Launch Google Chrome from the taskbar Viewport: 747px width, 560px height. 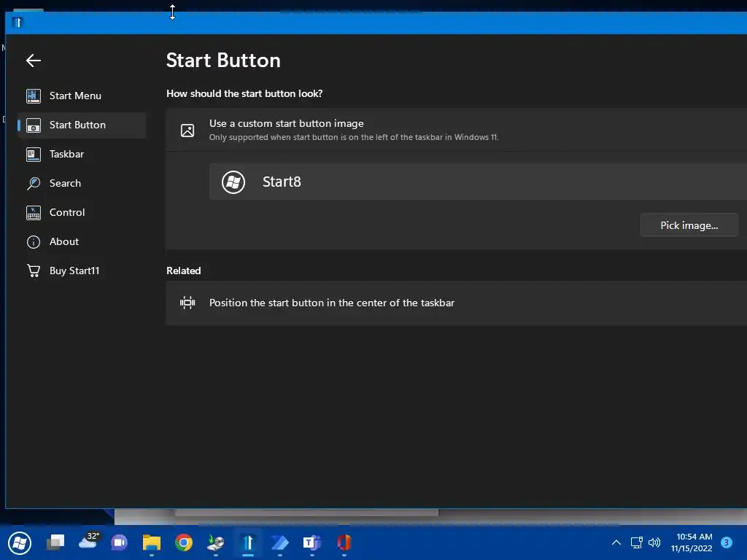(183, 542)
